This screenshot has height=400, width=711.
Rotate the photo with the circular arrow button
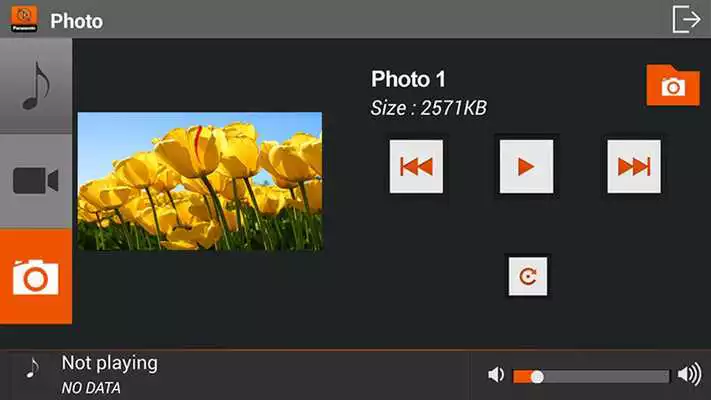528,276
